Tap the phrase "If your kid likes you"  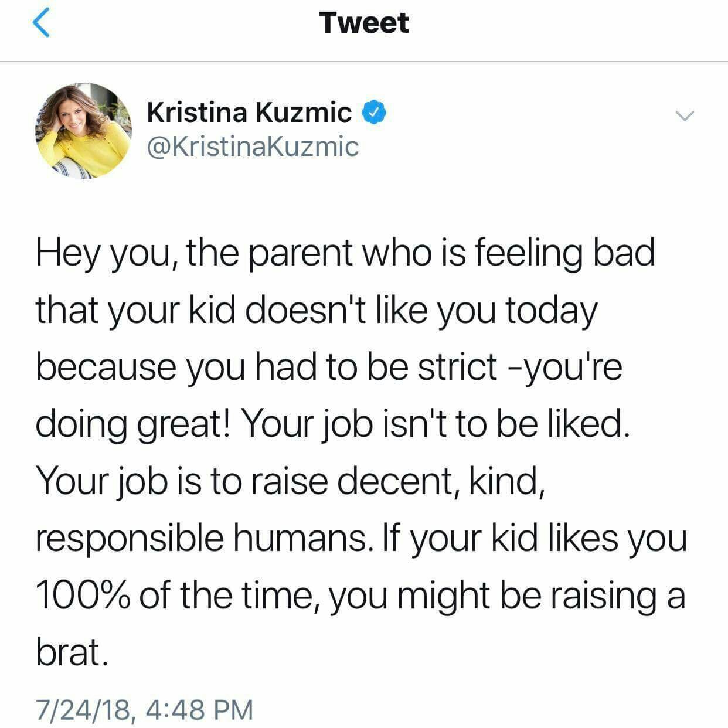[533, 538]
